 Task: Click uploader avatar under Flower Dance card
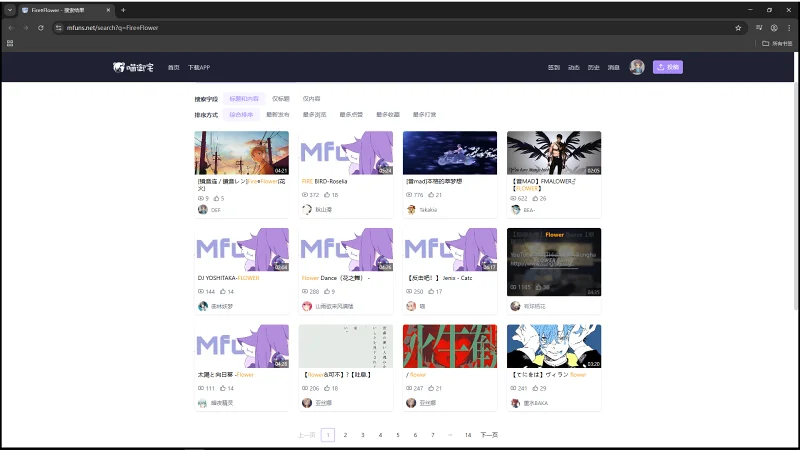(307, 306)
